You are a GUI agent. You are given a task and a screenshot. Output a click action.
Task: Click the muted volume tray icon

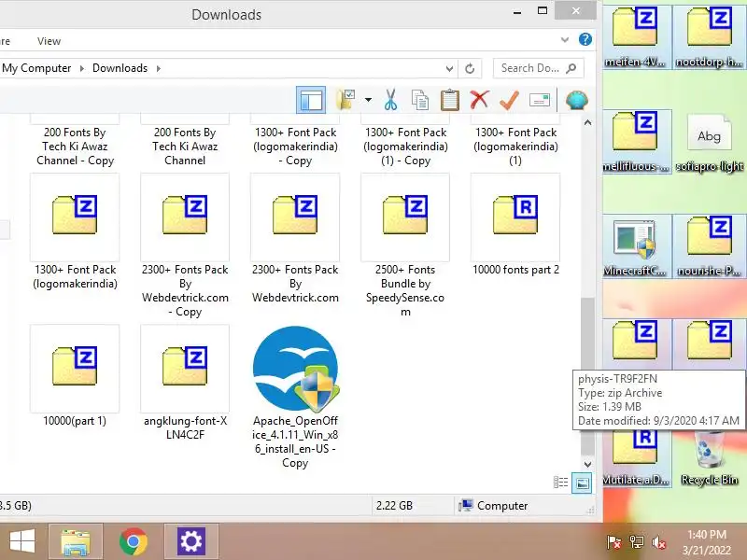(x=659, y=542)
